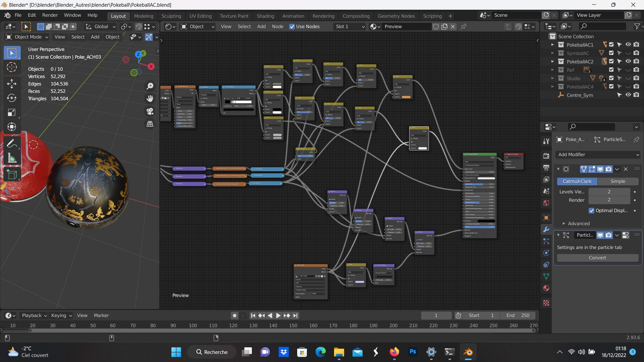
Task: Open the Modifier properties wrench tab
Action: [546, 230]
